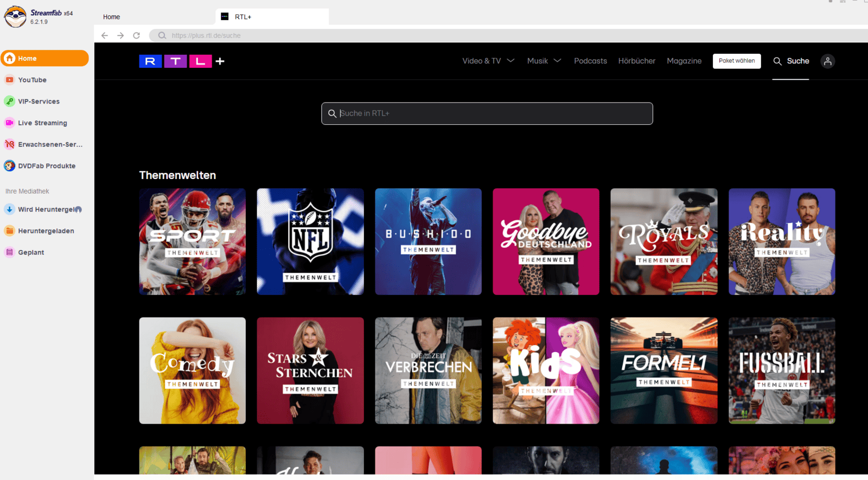Open the Stars & Sternchen Themenwelt tile
Image resolution: width=868 pixels, height=480 pixels.
point(310,370)
